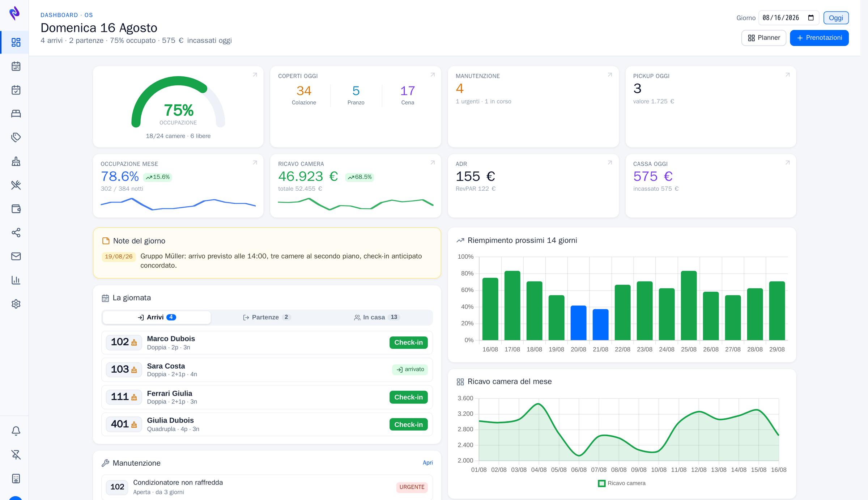Click the Giorno date input field
This screenshot has height=500, width=868.
788,18
